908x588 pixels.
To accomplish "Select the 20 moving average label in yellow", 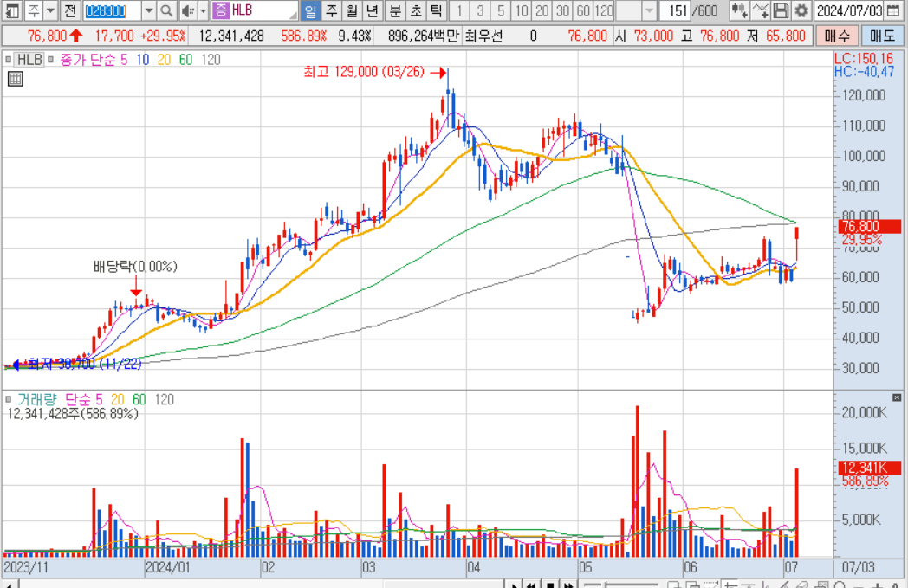I will pyautogui.click(x=164, y=60).
